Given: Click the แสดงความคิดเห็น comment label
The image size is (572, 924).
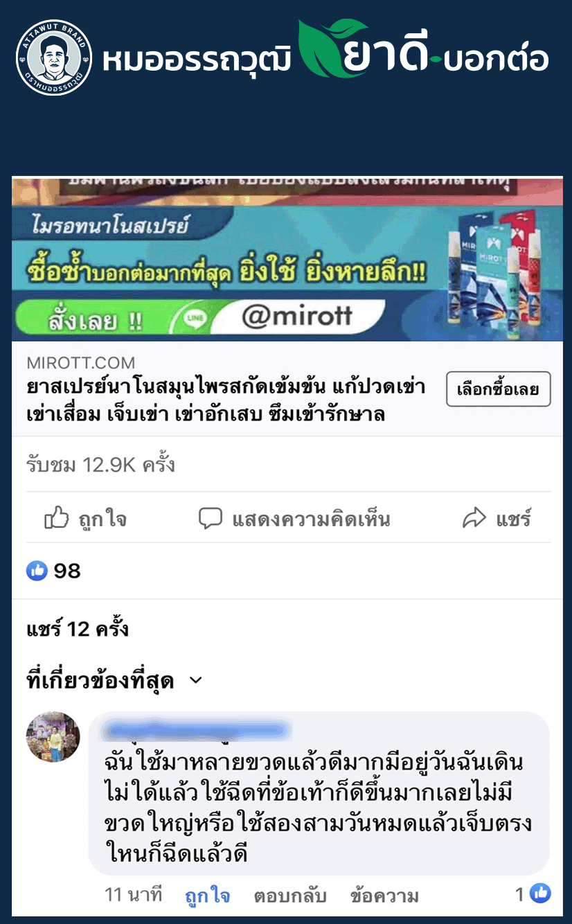Looking at the screenshot, I should [311, 519].
